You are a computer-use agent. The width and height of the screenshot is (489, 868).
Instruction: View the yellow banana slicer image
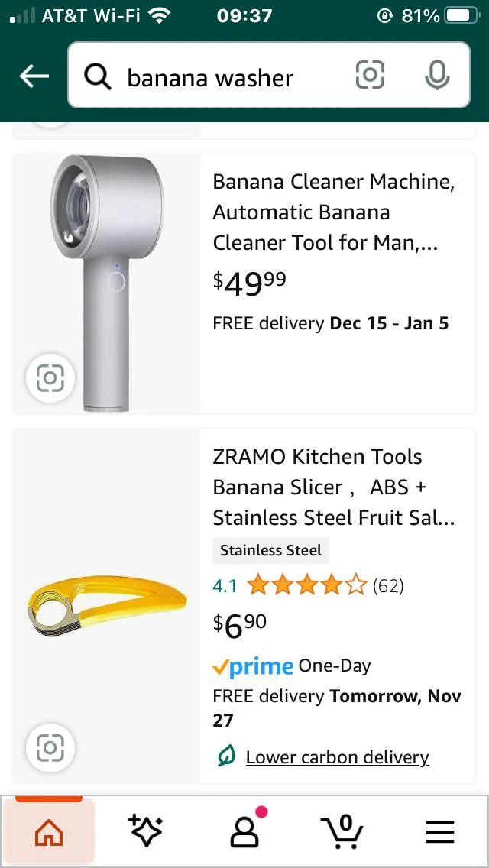pyautogui.click(x=107, y=606)
